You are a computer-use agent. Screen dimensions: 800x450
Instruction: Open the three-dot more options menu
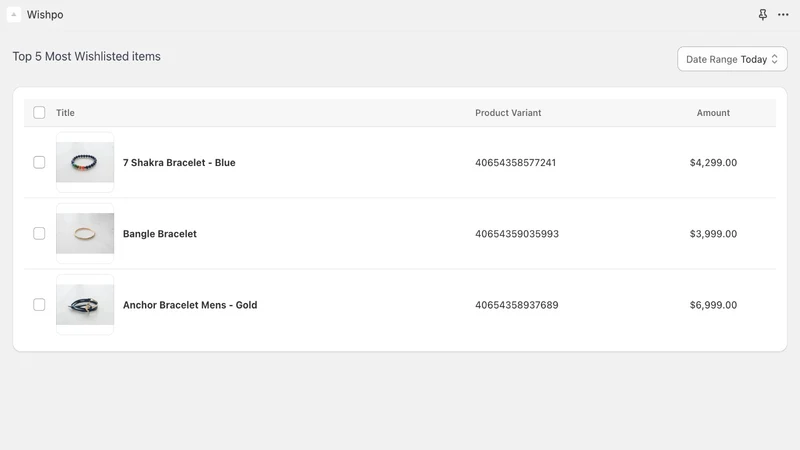(x=783, y=15)
